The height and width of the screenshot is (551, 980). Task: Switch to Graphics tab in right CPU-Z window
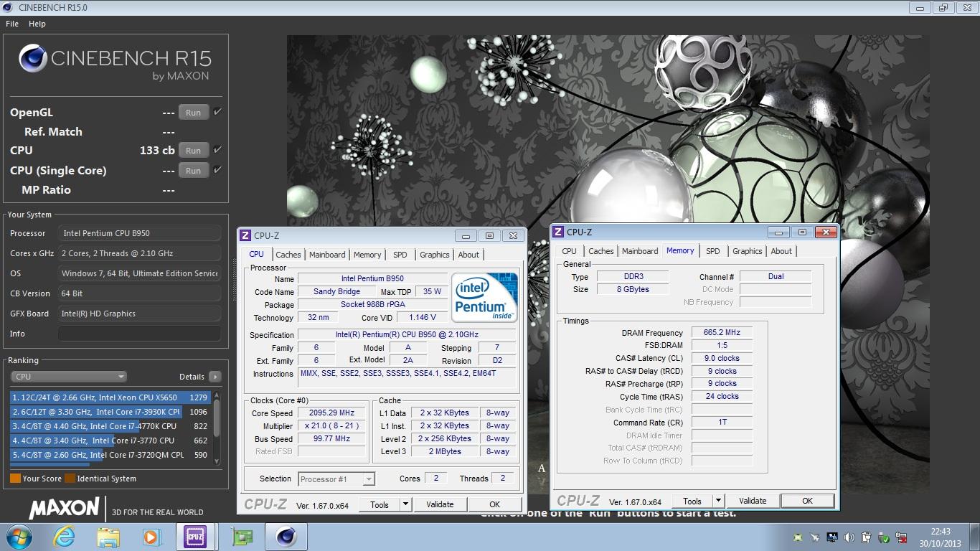pyautogui.click(x=748, y=251)
